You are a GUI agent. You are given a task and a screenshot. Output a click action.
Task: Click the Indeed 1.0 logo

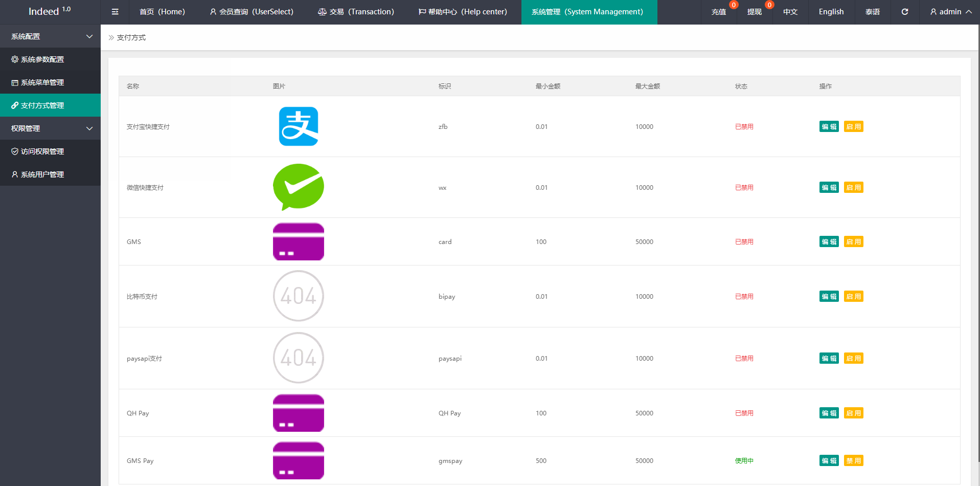[x=50, y=11]
